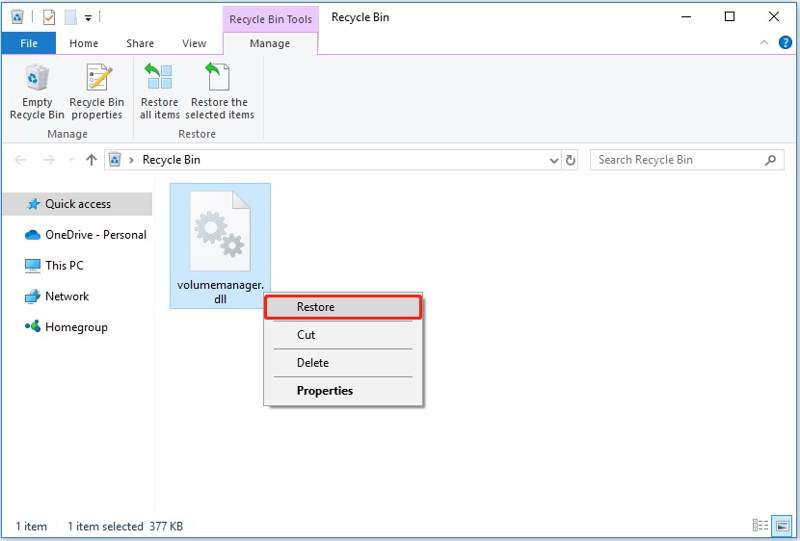Open the File menu button
This screenshot has width=800, height=541.
click(x=29, y=43)
